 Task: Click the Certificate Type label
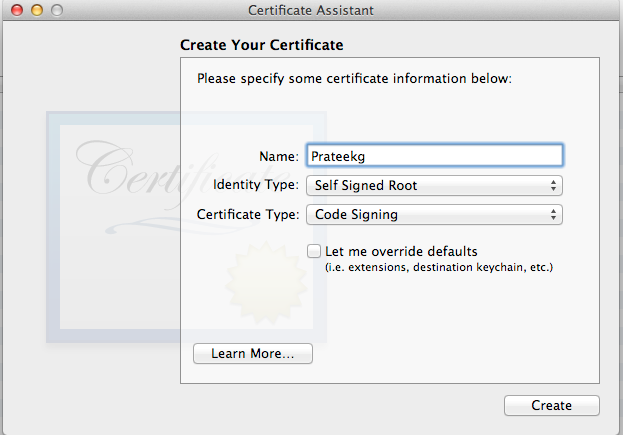click(x=247, y=214)
